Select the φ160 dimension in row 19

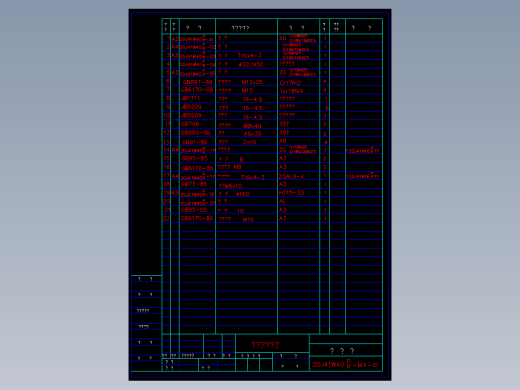tap(243, 194)
